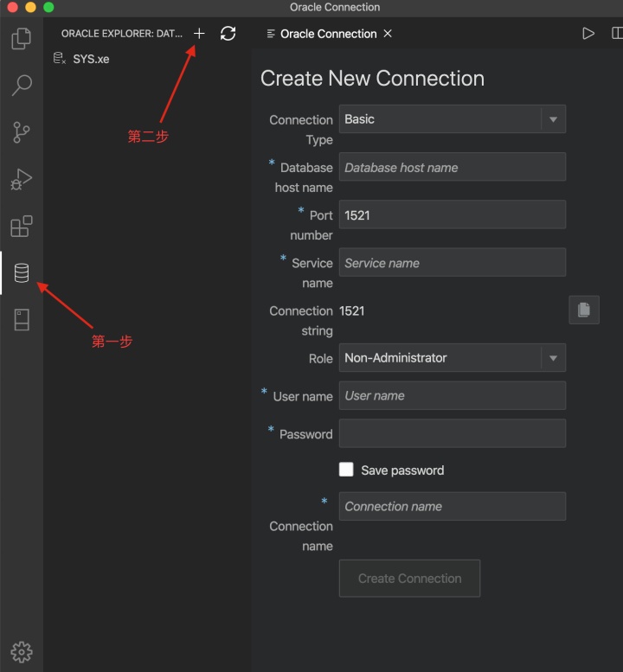Copy the connection string with clipboard icon

584,310
